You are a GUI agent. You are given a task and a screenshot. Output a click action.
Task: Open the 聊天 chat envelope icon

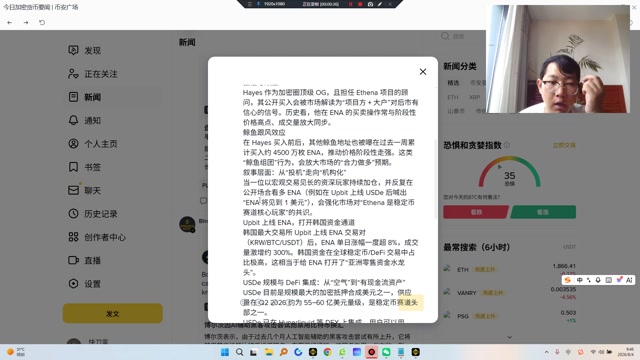(73, 190)
